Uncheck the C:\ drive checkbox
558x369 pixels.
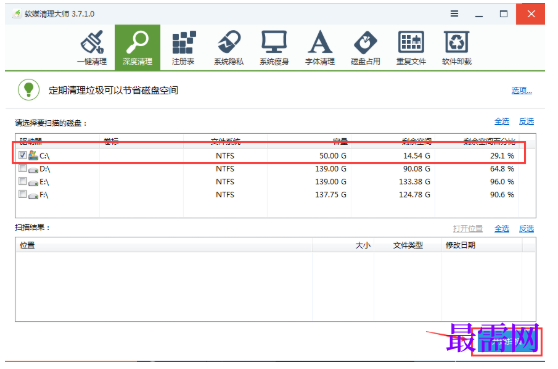point(22,155)
